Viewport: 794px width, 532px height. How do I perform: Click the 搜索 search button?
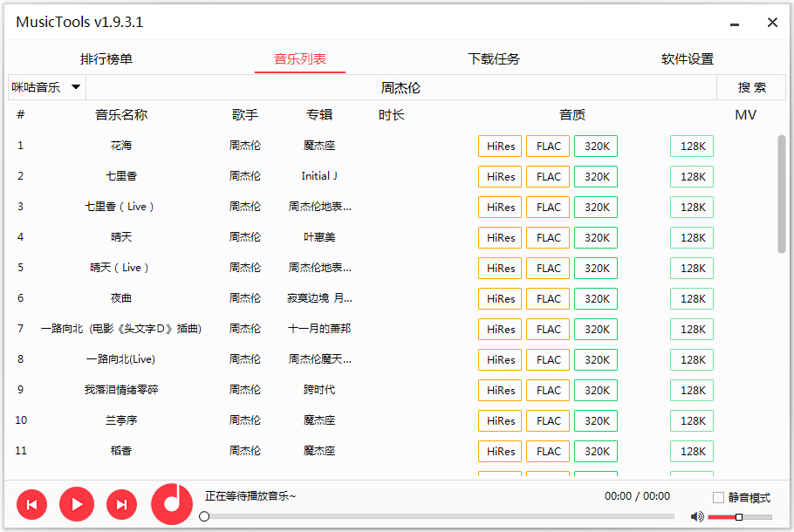click(751, 87)
